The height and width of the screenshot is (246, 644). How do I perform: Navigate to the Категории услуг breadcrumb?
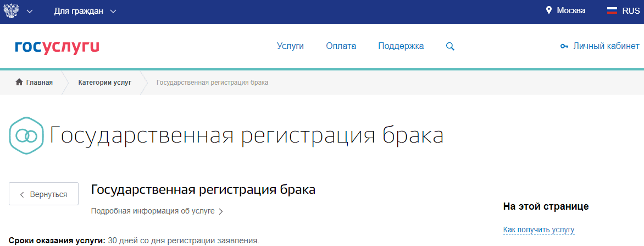(104, 83)
